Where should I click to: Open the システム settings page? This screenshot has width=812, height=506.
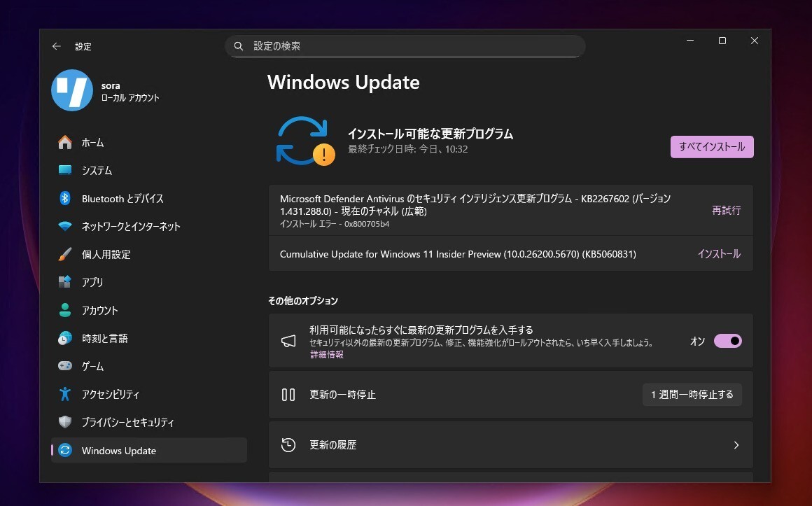pos(149,170)
